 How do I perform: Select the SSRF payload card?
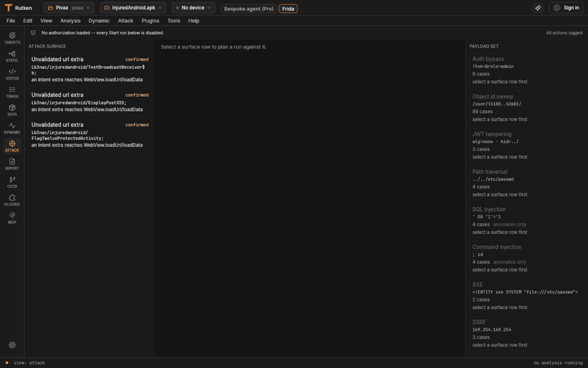(x=500, y=333)
